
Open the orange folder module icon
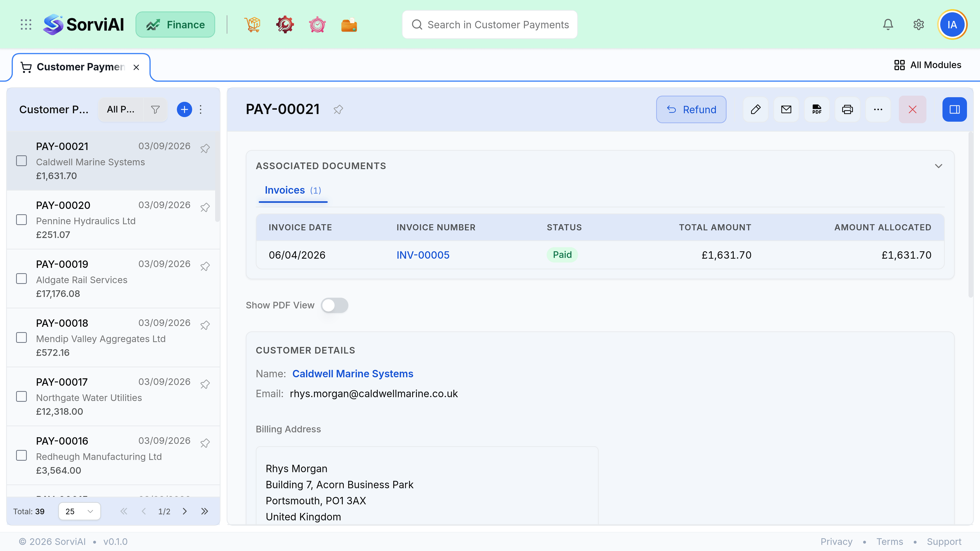[x=349, y=25]
